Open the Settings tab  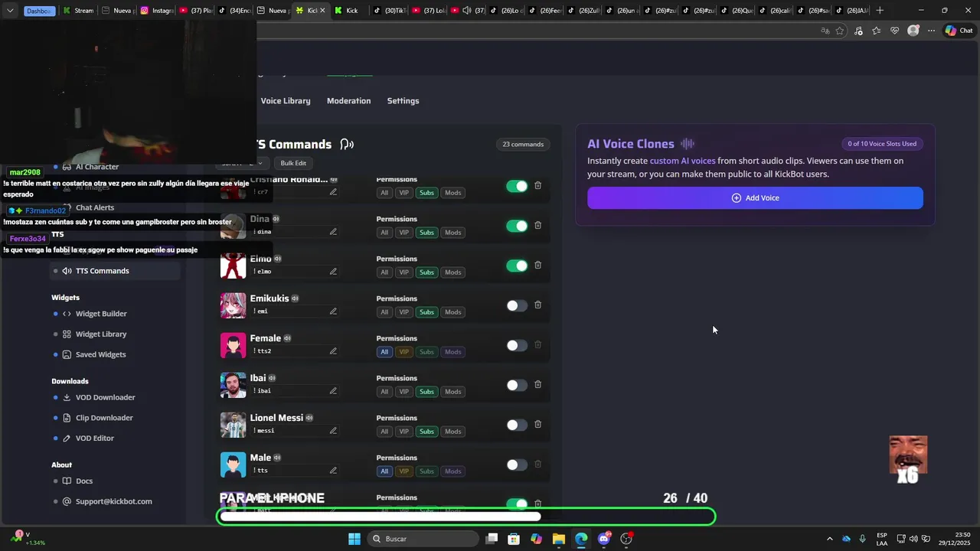tap(403, 101)
